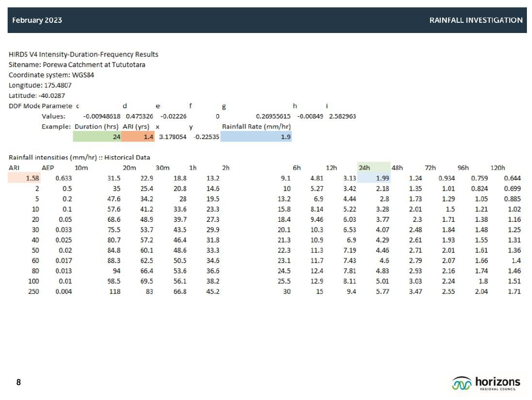Select the 10m column header

point(80,168)
